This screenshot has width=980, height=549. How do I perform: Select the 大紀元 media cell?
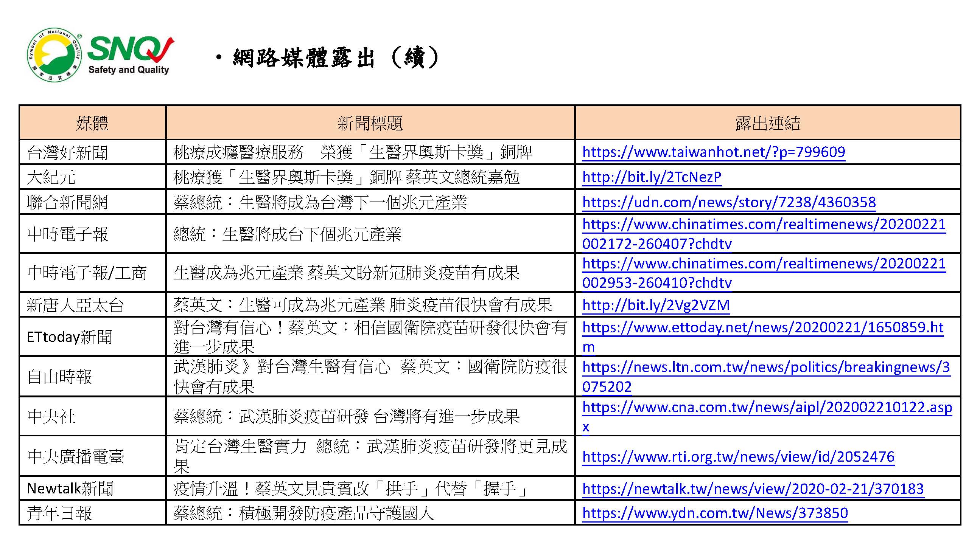(92, 177)
